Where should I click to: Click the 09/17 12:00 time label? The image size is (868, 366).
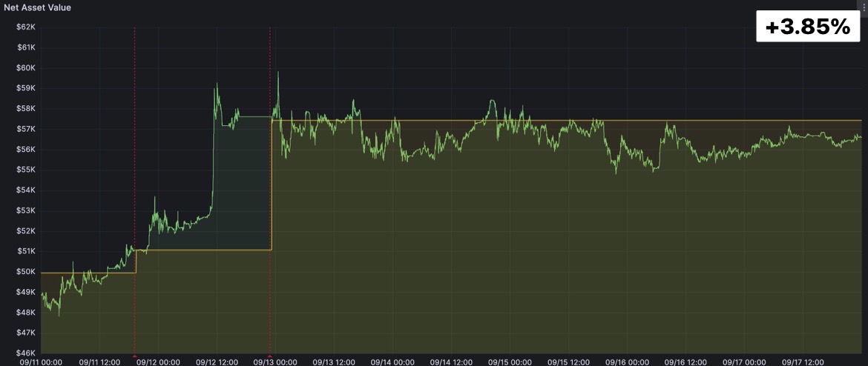803,362
